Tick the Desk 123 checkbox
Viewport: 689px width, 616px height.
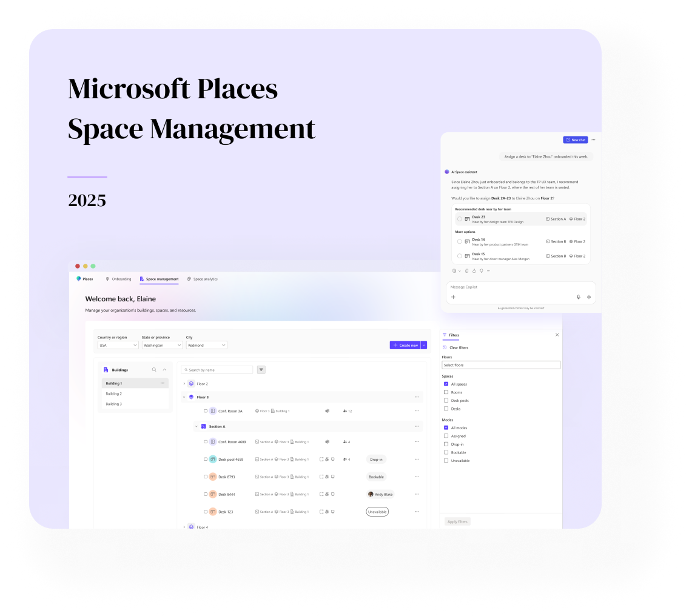pyautogui.click(x=206, y=512)
